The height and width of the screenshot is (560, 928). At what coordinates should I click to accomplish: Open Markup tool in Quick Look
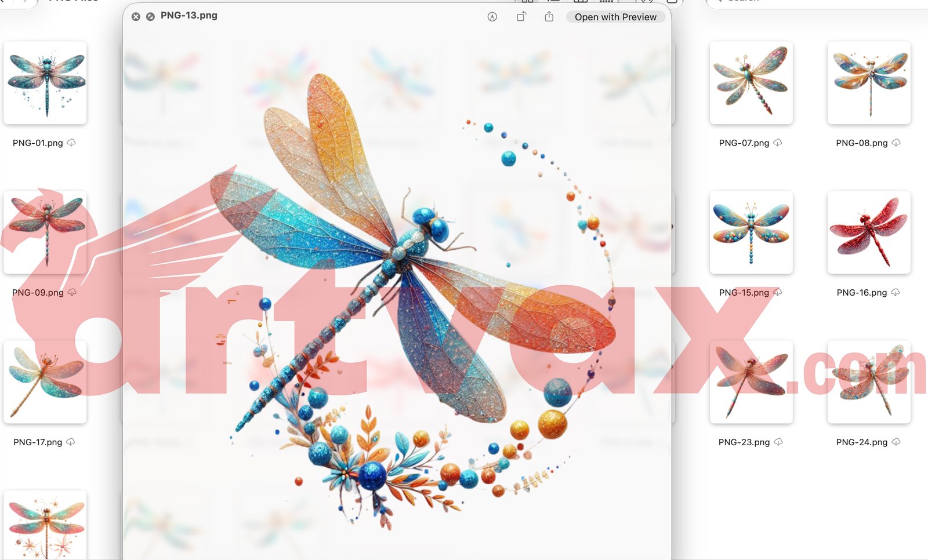492,17
